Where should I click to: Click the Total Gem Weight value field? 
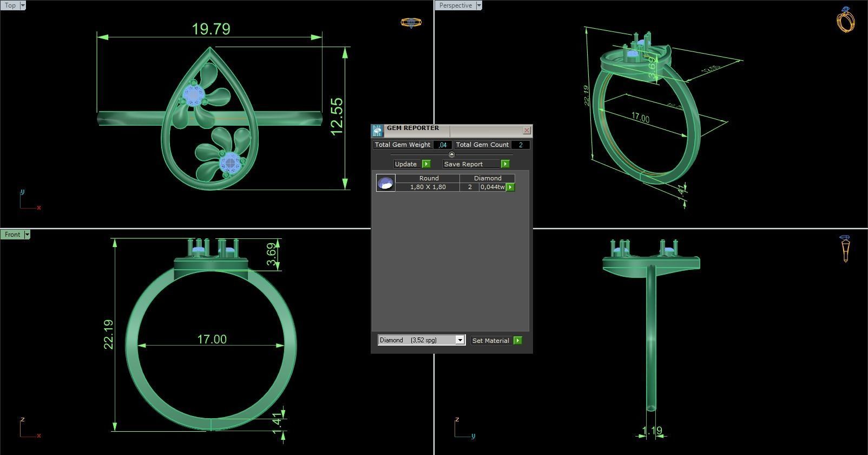point(443,145)
